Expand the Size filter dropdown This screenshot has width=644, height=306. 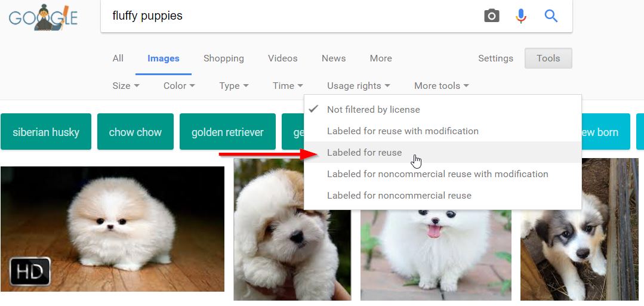[x=126, y=86]
